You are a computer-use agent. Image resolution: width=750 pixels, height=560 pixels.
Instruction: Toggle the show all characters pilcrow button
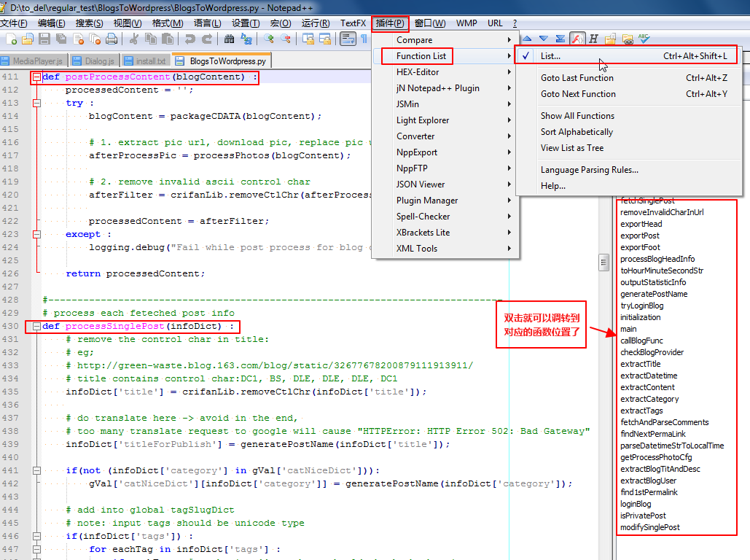tap(364, 39)
